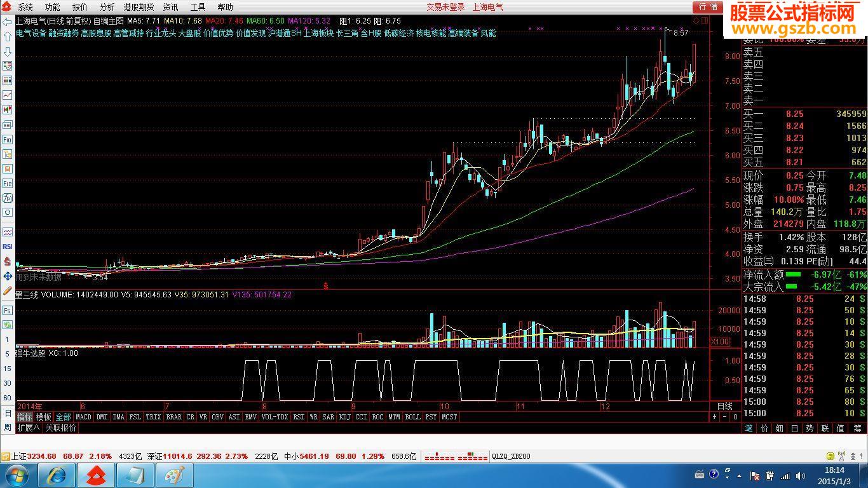The image size is (868, 488).
Task: Select the MCST indicator tab
Action: (x=449, y=417)
